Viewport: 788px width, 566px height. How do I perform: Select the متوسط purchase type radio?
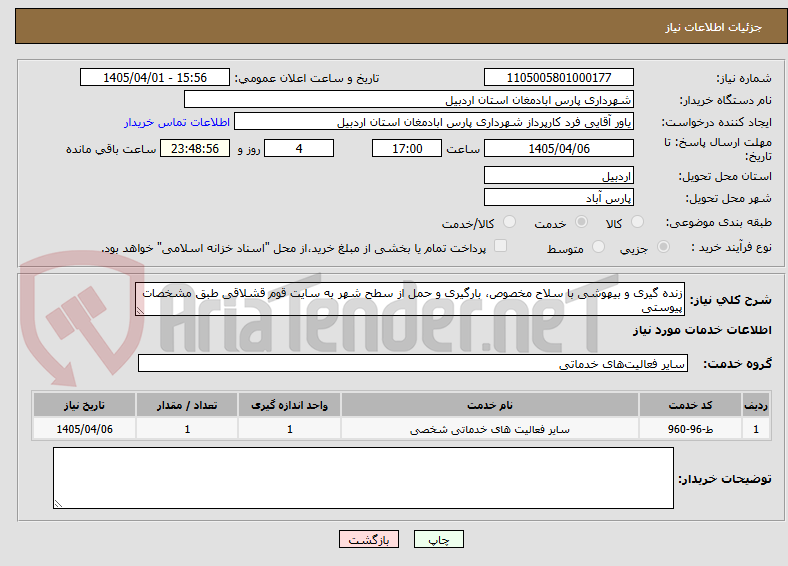point(598,246)
